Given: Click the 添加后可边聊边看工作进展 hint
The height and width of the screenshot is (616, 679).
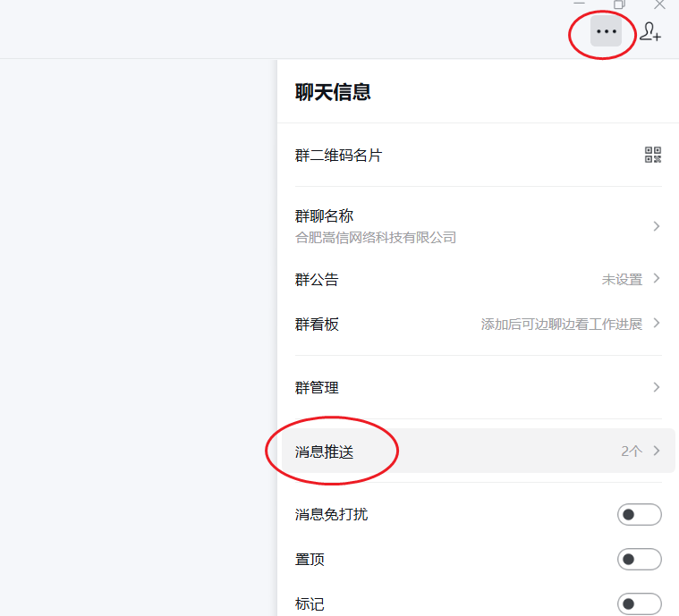Looking at the screenshot, I should click(562, 325).
